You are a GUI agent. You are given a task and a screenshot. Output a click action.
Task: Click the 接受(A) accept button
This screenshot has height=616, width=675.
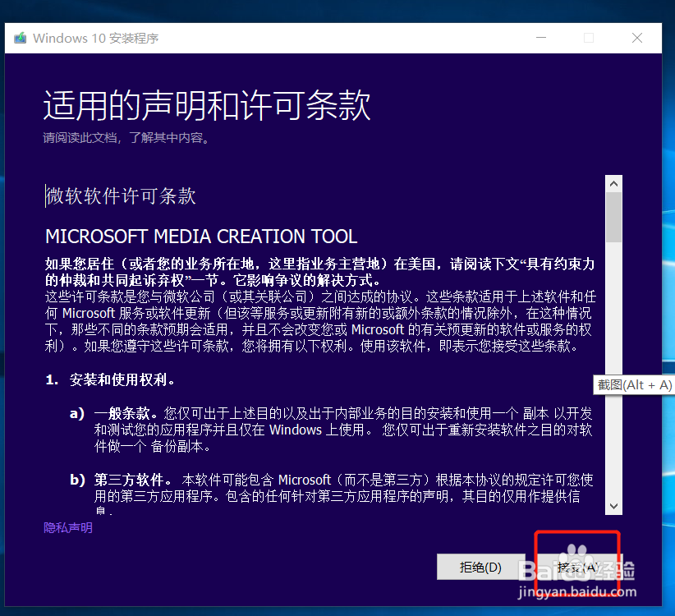(578, 567)
